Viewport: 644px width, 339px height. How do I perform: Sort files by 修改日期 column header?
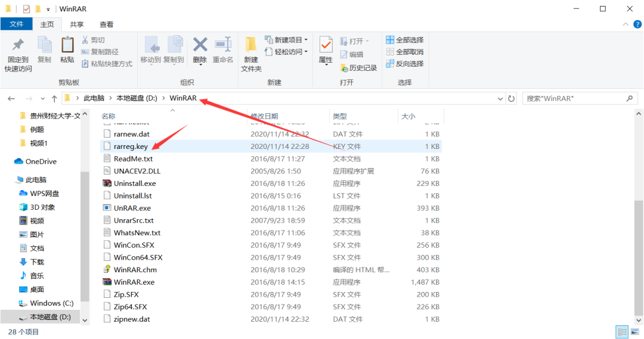point(265,116)
